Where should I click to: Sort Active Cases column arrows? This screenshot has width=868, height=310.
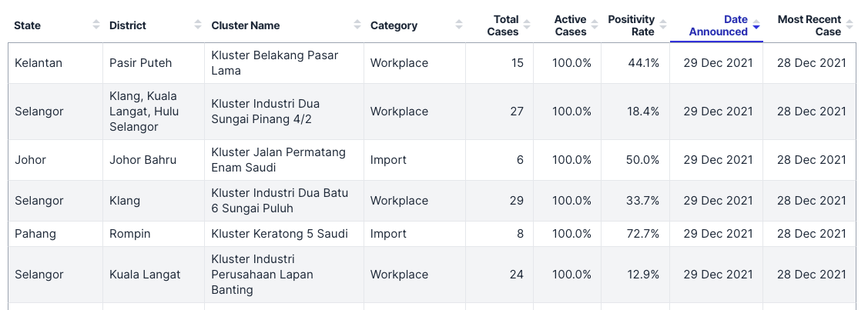click(x=595, y=25)
